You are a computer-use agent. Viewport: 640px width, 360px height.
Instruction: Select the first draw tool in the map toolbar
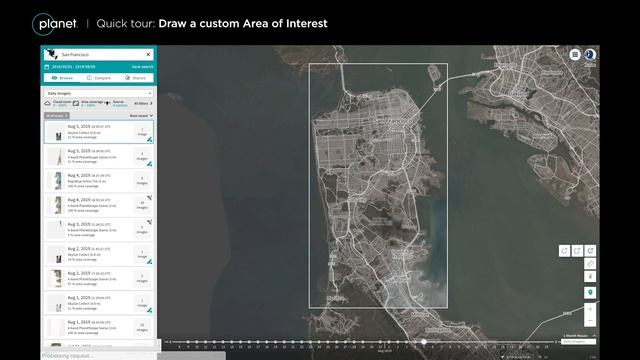coord(564,251)
